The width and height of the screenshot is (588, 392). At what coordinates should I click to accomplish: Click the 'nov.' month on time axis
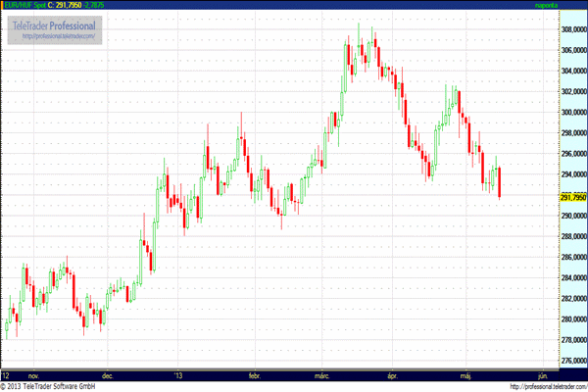pyautogui.click(x=33, y=375)
